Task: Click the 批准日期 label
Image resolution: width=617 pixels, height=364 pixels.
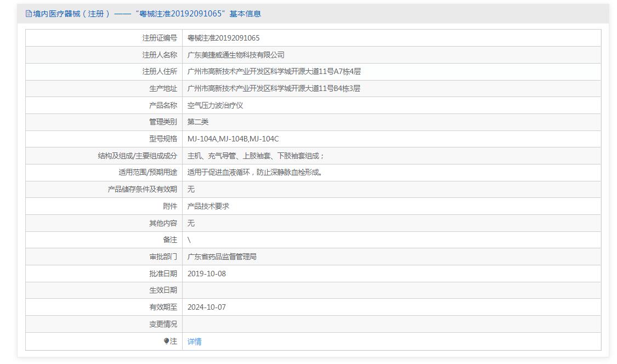Action: coord(163,274)
